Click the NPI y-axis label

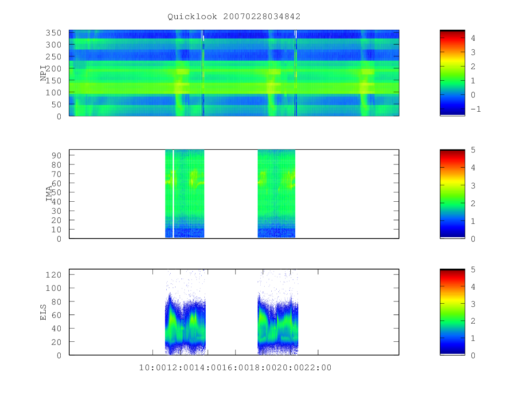point(43,73)
